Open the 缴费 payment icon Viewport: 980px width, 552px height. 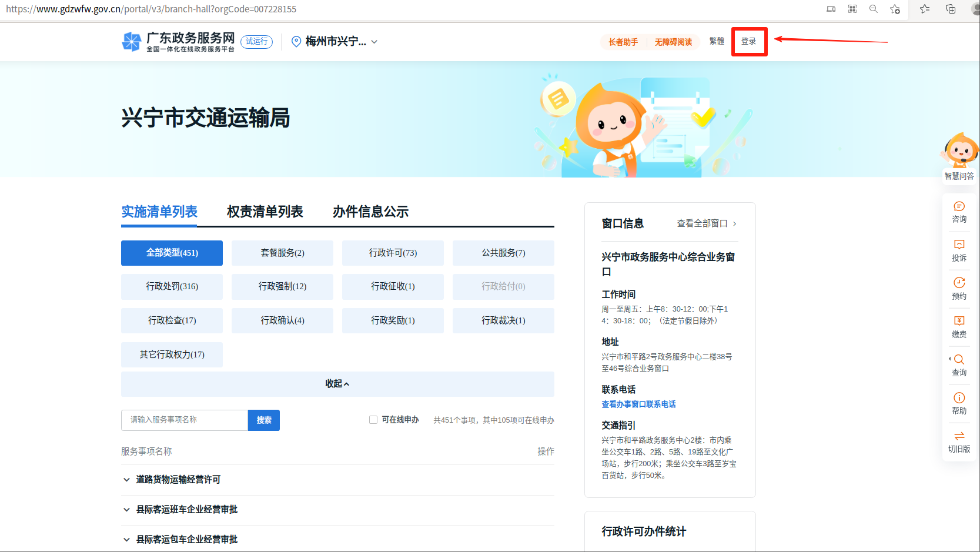click(x=959, y=322)
